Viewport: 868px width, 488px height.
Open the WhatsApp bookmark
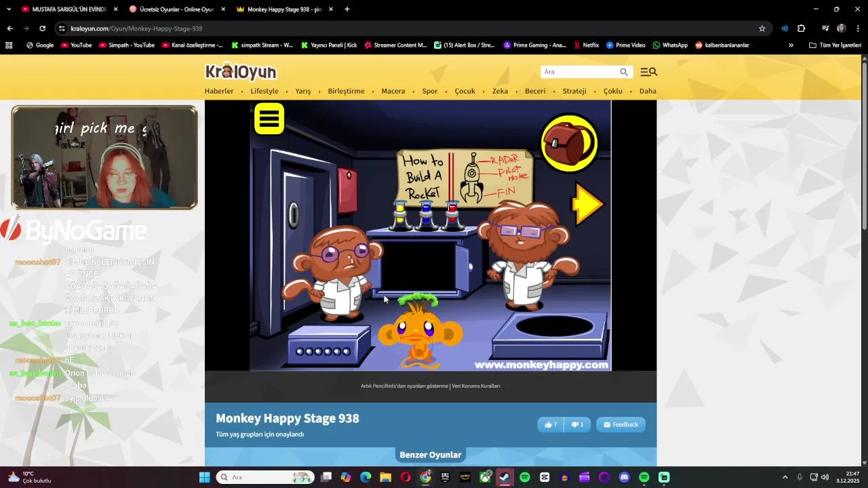click(670, 45)
